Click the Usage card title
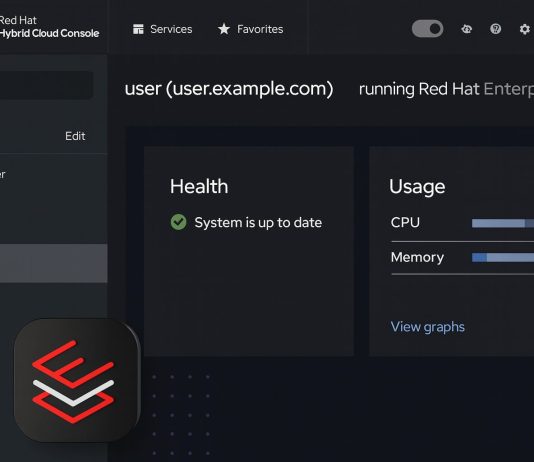Screen dimensions: 534x462 point(417,187)
